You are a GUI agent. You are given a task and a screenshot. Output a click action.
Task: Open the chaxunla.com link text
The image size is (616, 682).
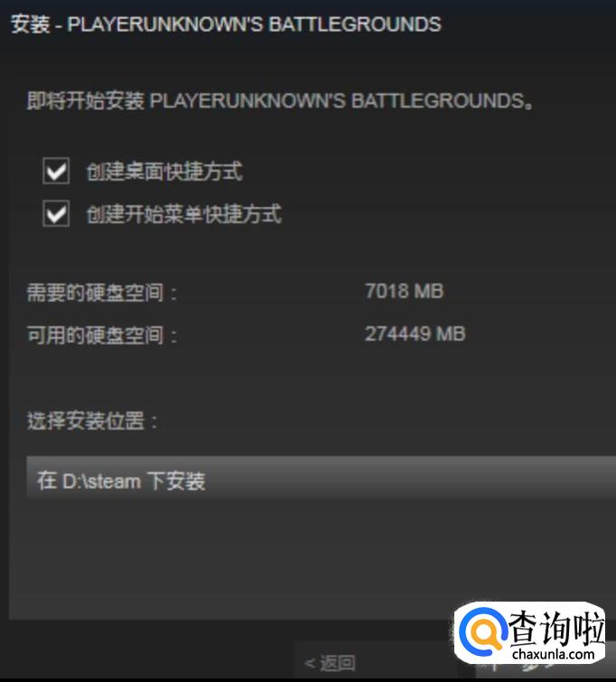553,654
